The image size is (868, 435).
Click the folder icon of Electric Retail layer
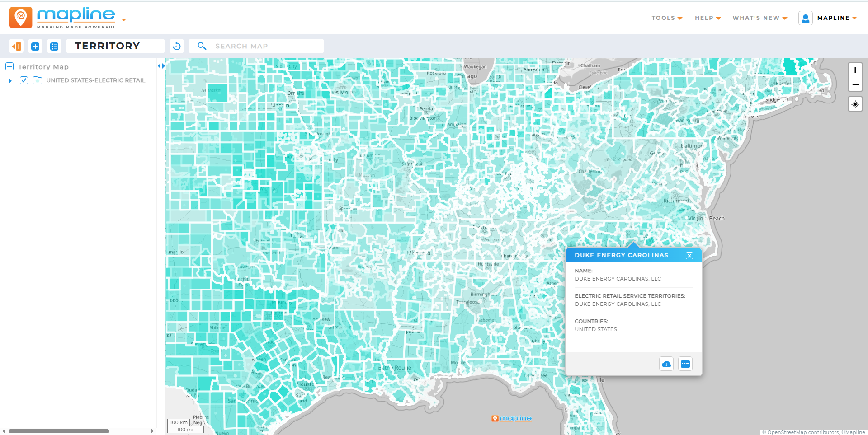[38, 80]
